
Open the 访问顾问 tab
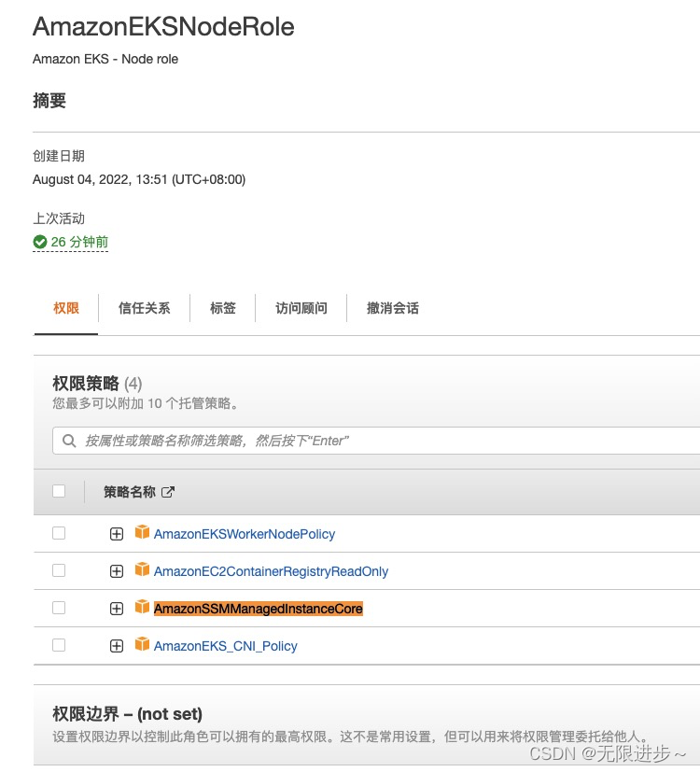coord(301,308)
